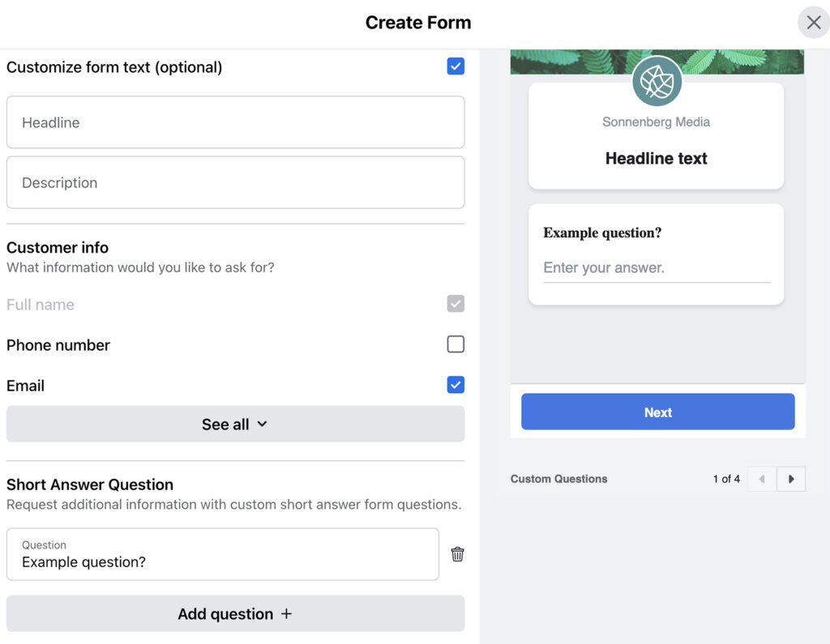The width and height of the screenshot is (830, 644).
Task: Select the Example question card in preview
Action: click(x=657, y=254)
